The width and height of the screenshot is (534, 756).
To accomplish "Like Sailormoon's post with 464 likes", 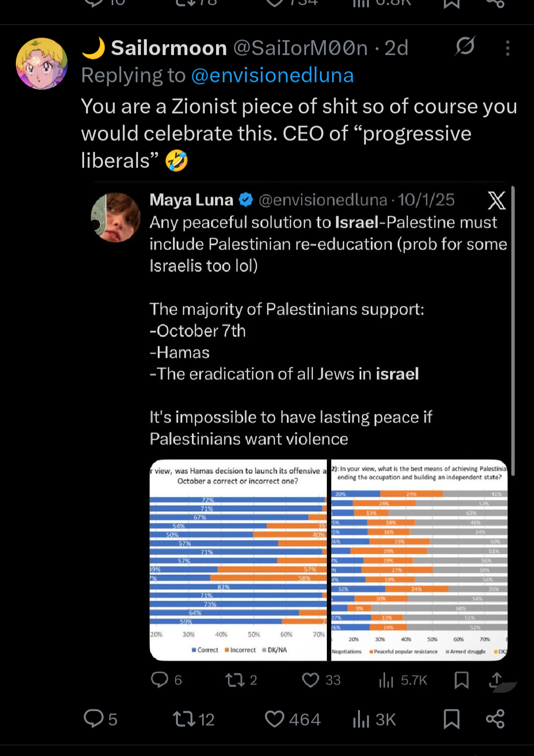I will 274,718.
